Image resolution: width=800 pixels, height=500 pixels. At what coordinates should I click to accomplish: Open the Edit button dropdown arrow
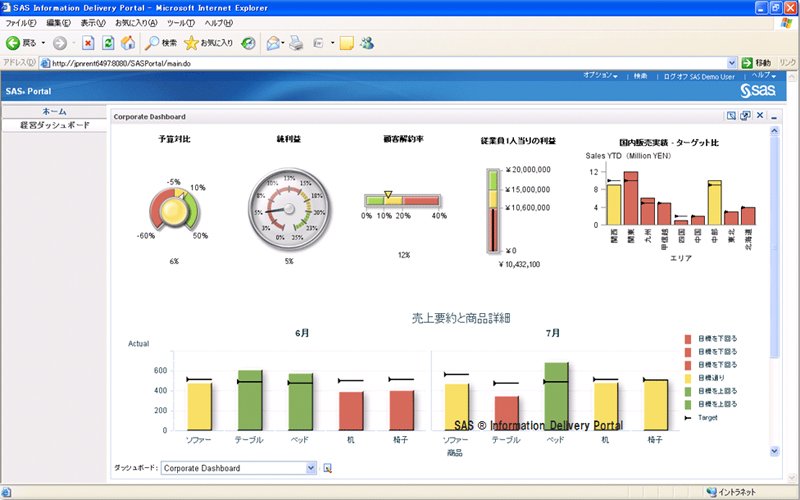point(333,43)
